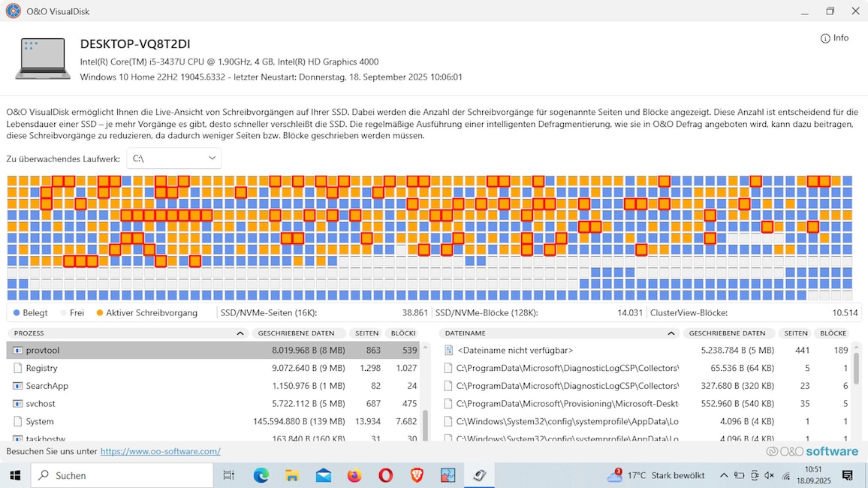Open the drive selection dropdown C:\
This screenshot has height=488, width=868.
[x=173, y=158]
